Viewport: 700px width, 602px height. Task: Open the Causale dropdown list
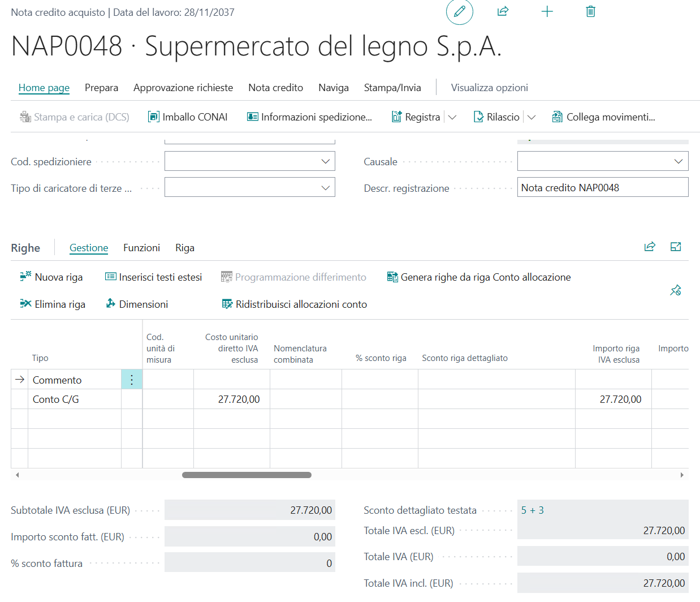(678, 161)
